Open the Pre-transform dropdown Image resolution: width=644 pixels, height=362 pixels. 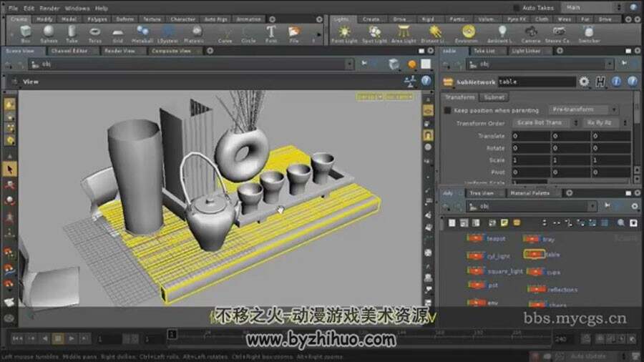584,109
